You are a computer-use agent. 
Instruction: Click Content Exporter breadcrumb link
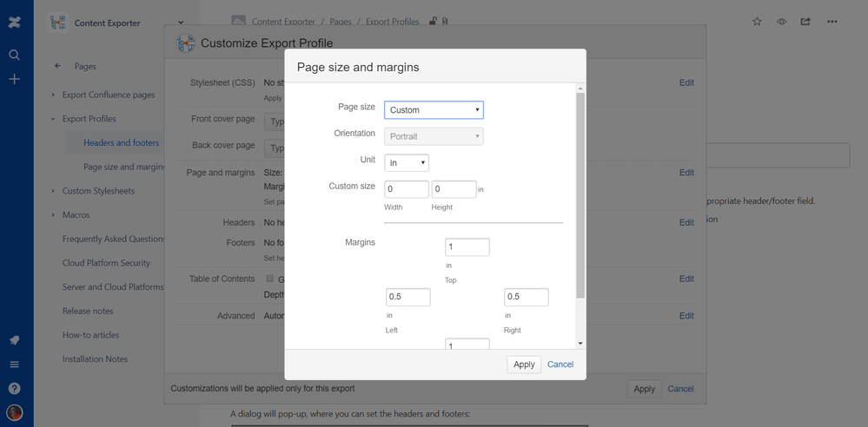(x=283, y=22)
